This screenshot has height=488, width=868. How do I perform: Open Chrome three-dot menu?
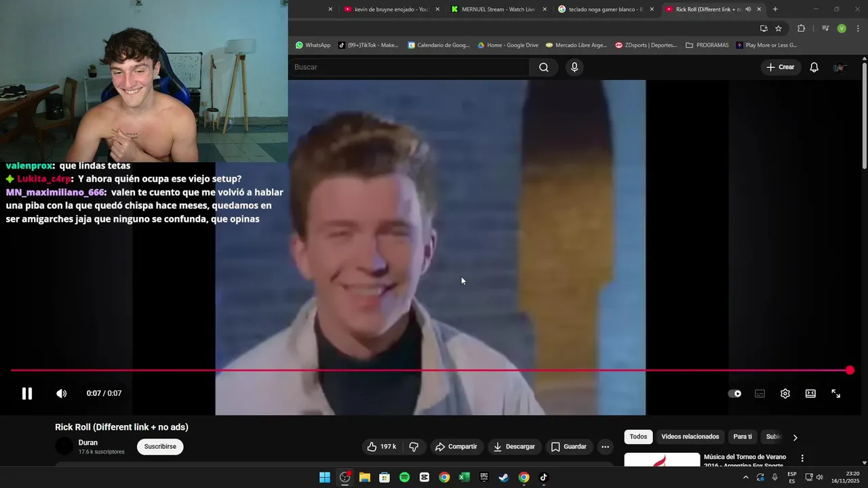click(x=858, y=28)
